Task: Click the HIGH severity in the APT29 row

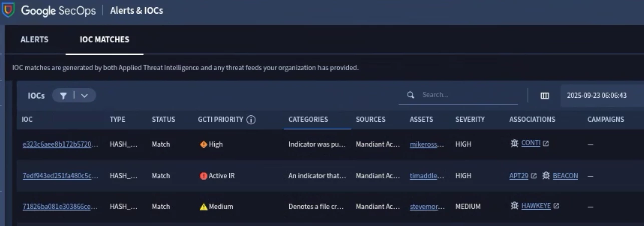Action: point(463,176)
